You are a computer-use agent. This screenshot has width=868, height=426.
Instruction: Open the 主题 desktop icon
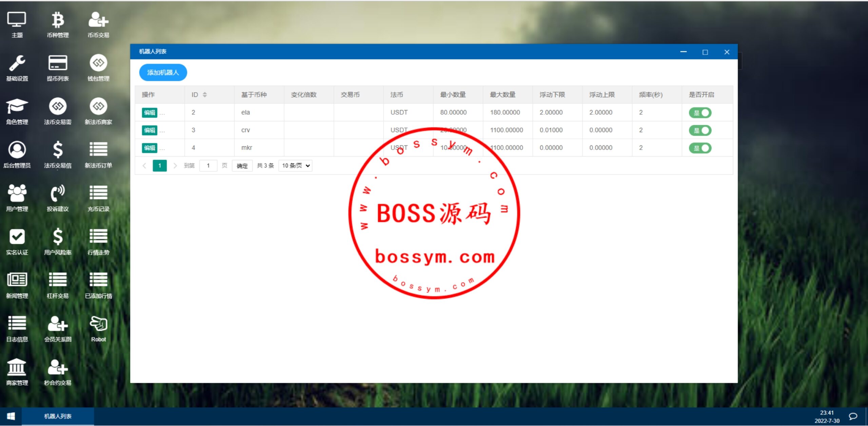tap(17, 25)
